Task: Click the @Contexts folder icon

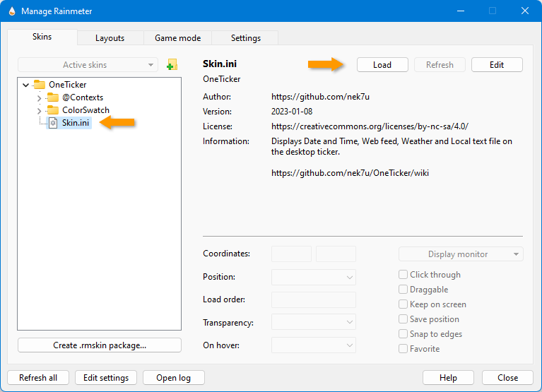Action: pos(53,97)
